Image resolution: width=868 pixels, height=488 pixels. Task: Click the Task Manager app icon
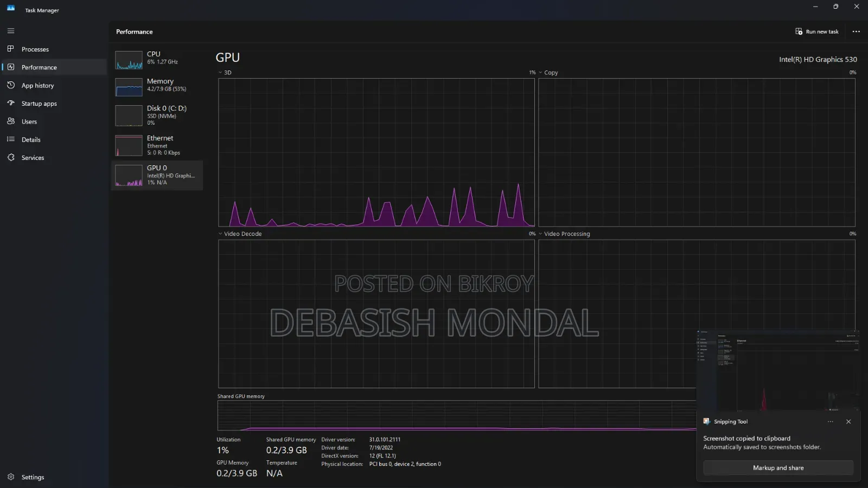point(11,8)
